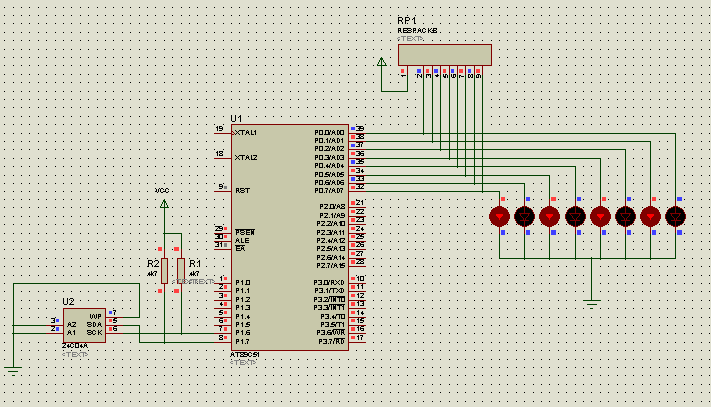Click the P3.7/RD pin label
Viewport: 711px width, 407px height.
[x=331, y=341]
